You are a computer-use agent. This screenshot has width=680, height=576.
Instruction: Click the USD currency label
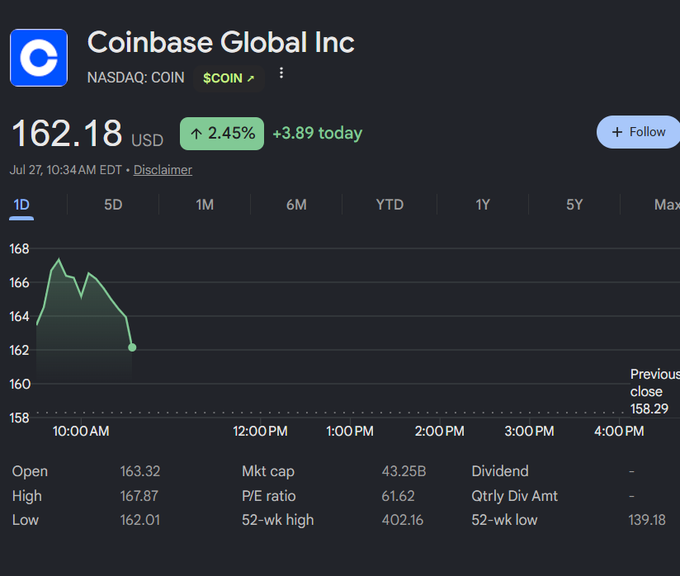click(x=147, y=140)
